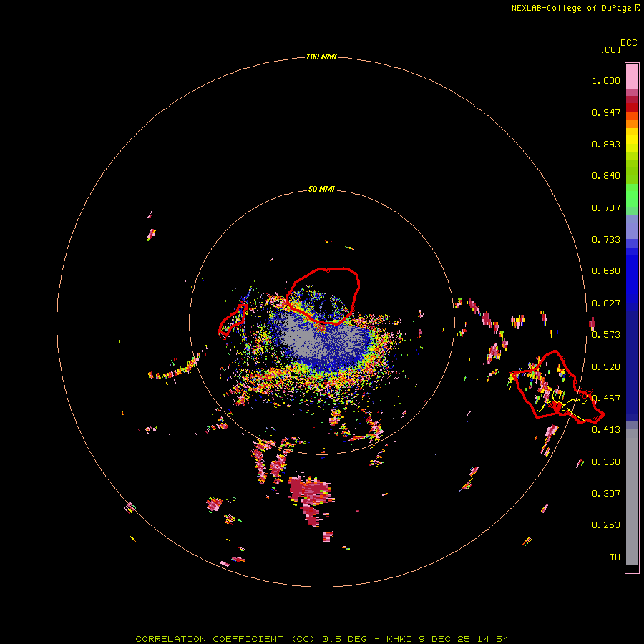Screen dimensions: 644x644
Task: Click the orange segment of the color bar
Action: pos(632,120)
